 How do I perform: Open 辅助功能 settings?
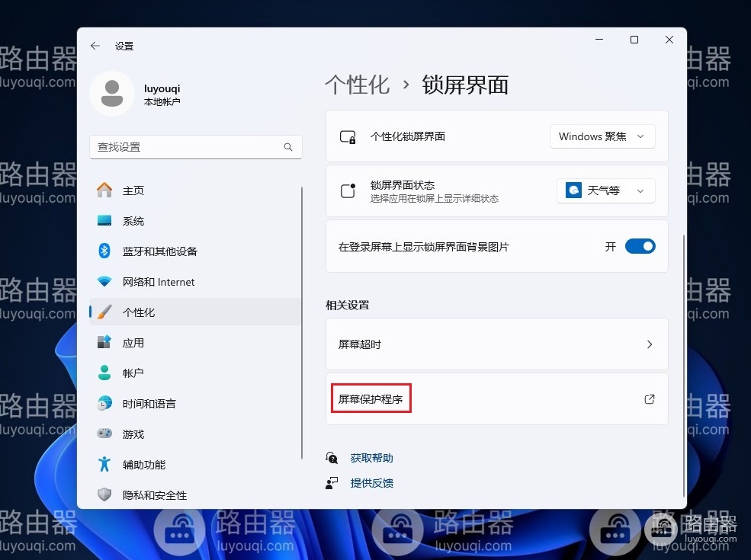click(x=195, y=464)
